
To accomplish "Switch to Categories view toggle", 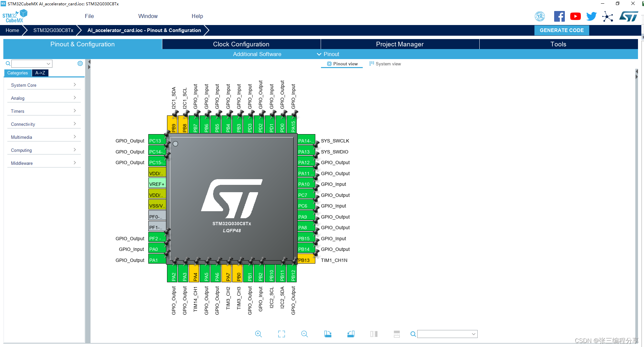I will (18, 73).
